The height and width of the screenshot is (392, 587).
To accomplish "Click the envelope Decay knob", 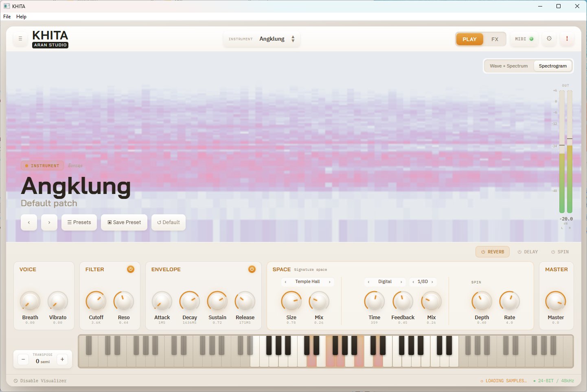I will (x=190, y=301).
